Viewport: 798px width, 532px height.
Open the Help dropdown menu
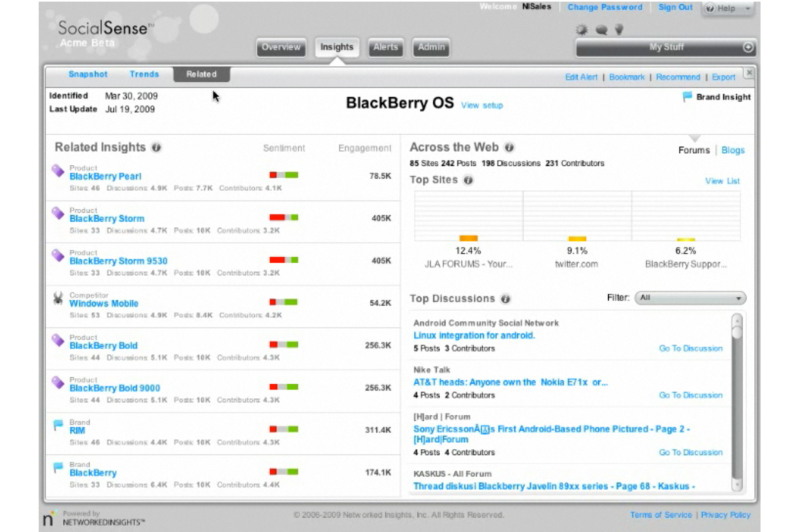729,8
